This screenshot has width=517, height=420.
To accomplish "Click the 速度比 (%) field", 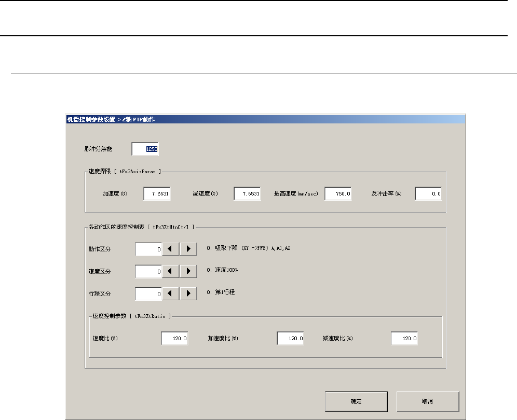I will pos(174,338).
